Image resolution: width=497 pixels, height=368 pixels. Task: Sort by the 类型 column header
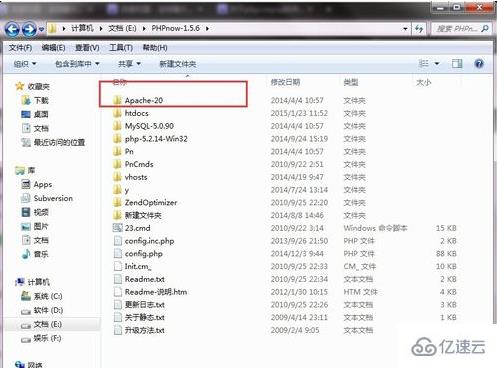click(351, 82)
